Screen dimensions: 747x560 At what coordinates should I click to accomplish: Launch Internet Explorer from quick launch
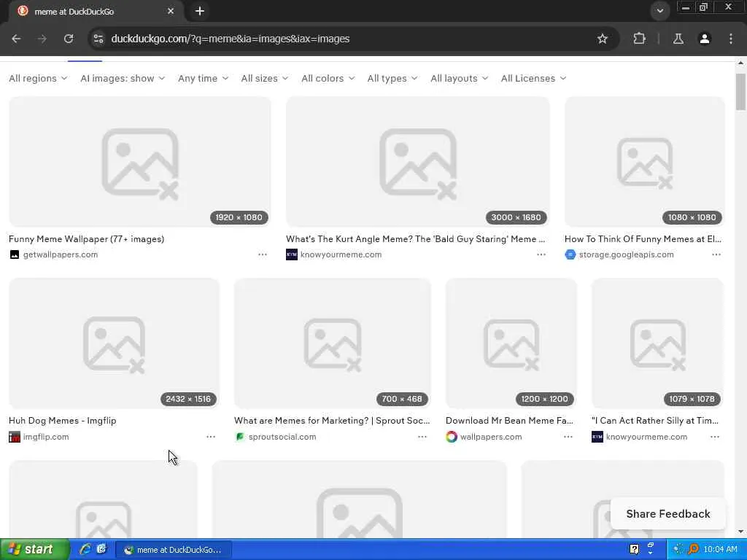coord(85,550)
